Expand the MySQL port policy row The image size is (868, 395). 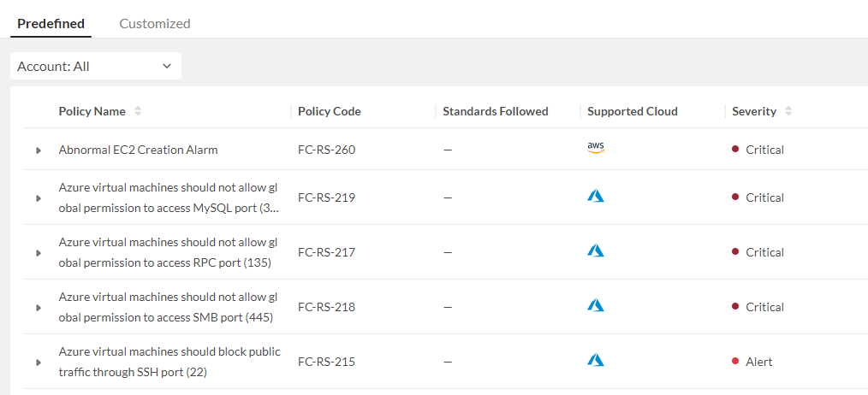[39, 198]
